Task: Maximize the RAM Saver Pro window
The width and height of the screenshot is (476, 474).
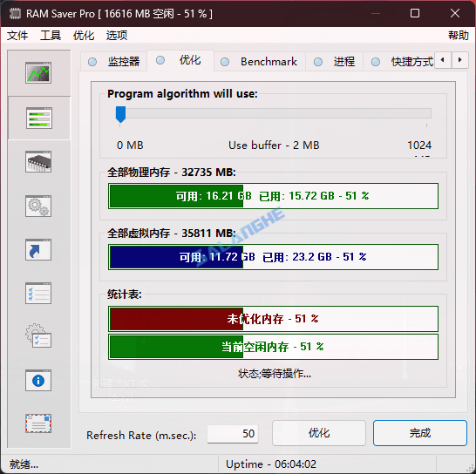Action: [x=415, y=13]
